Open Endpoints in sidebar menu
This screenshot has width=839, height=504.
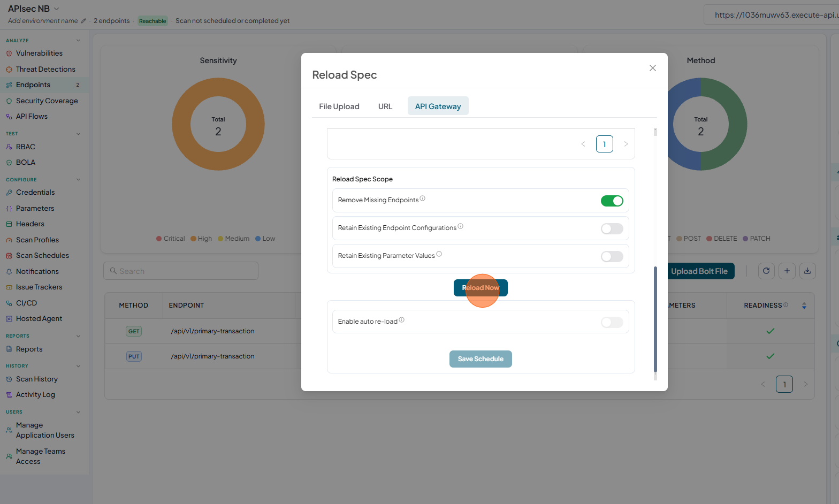44,85
